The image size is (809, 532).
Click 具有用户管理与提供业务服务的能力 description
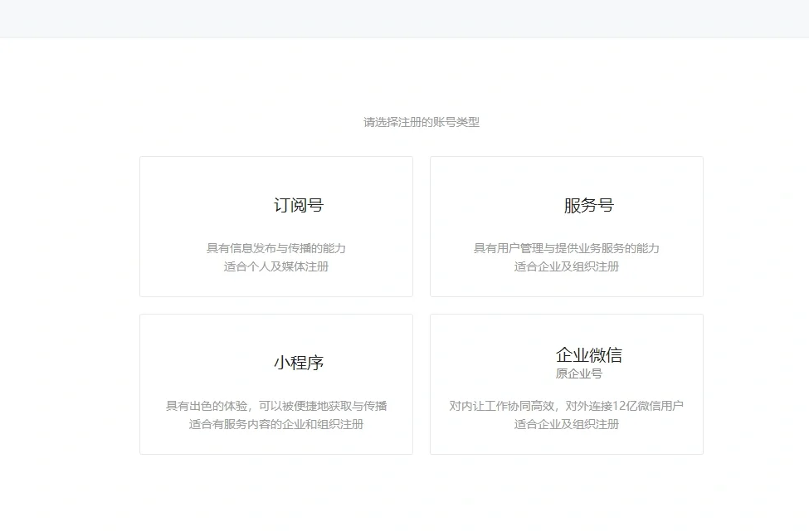click(x=566, y=248)
